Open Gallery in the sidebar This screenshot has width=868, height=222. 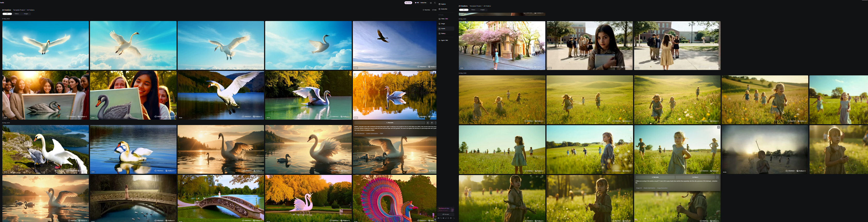[442, 33]
